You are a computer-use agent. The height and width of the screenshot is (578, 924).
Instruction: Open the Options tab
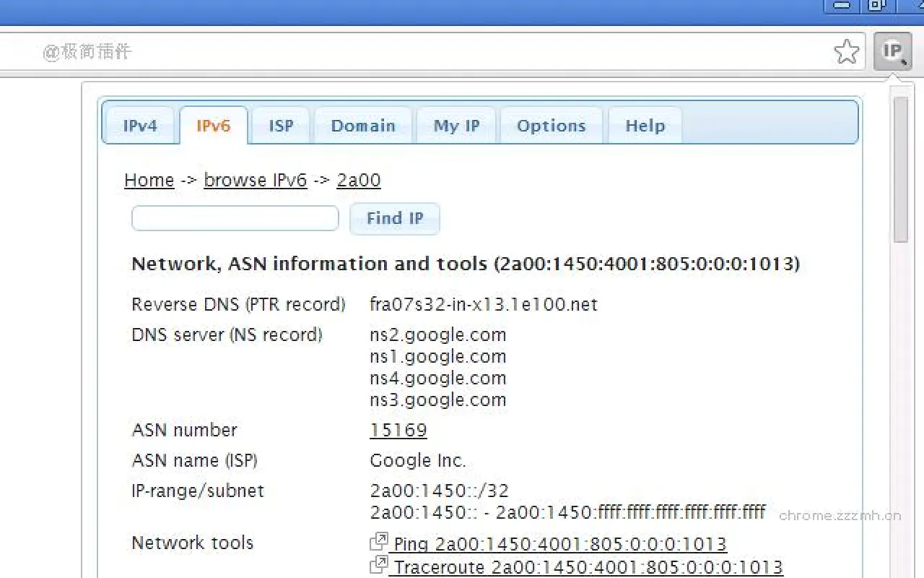tap(551, 126)
